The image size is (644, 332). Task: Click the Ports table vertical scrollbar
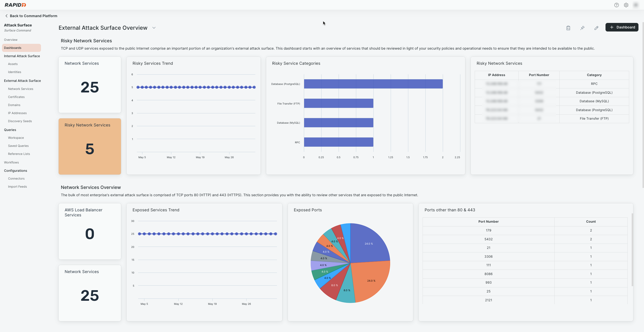point(632,249)
